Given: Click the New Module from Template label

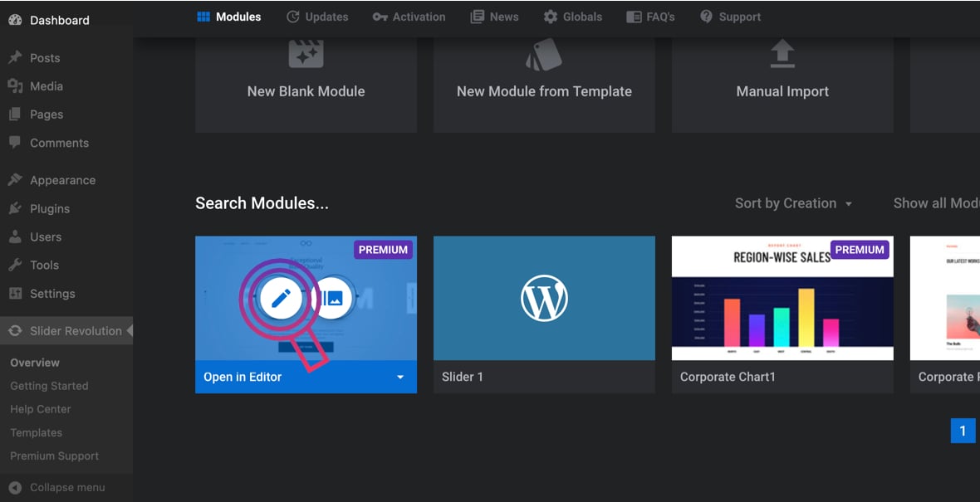Looking at the screenshot, I should 544,91.
